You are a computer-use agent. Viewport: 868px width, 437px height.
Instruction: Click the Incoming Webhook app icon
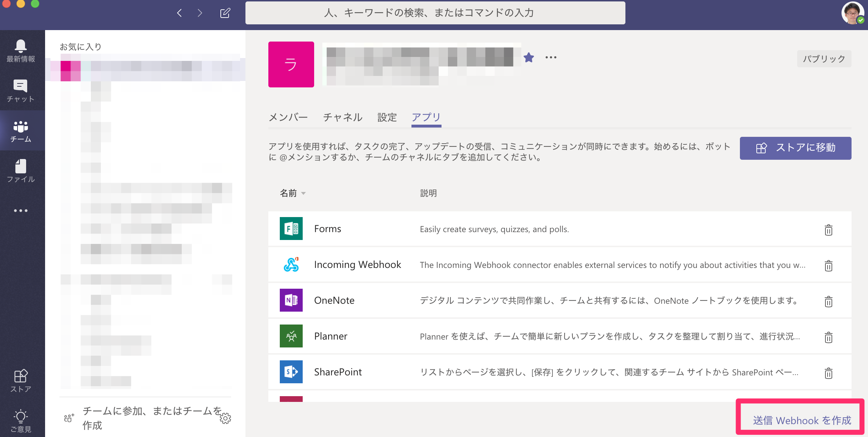tap(291, 264)
